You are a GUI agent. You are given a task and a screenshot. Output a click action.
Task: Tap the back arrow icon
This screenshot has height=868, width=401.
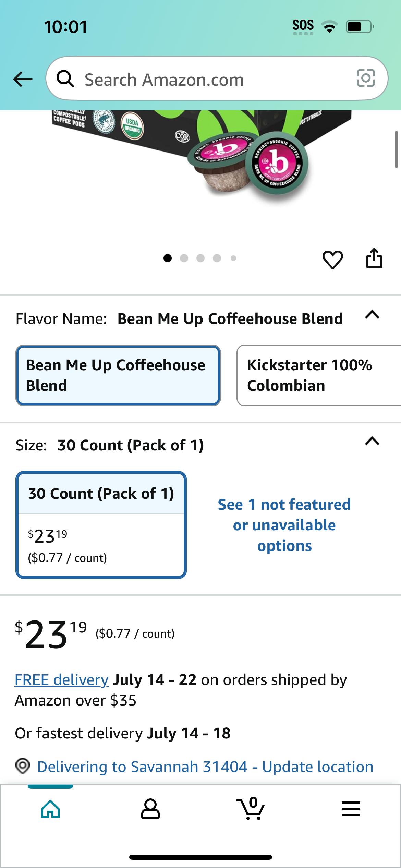[23, 79]
